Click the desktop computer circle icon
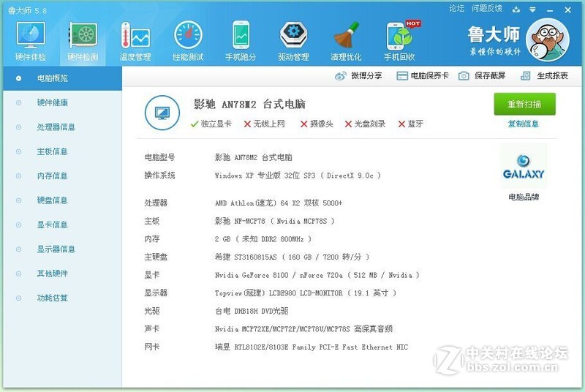 (x=162, y=113)
